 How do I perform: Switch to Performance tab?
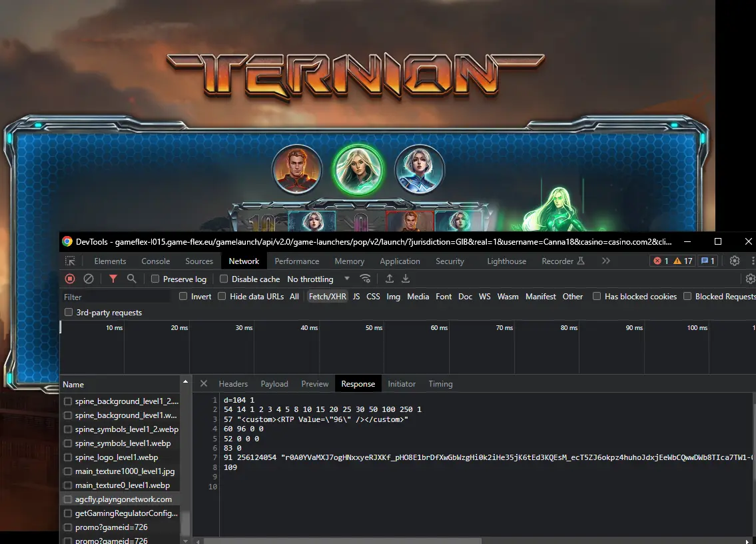pos(297,261)
